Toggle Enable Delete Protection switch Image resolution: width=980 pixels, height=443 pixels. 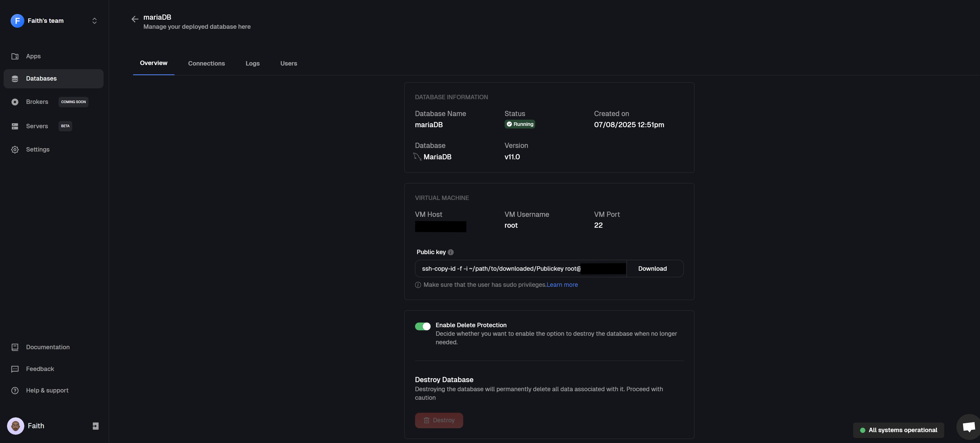coord(422,326)
